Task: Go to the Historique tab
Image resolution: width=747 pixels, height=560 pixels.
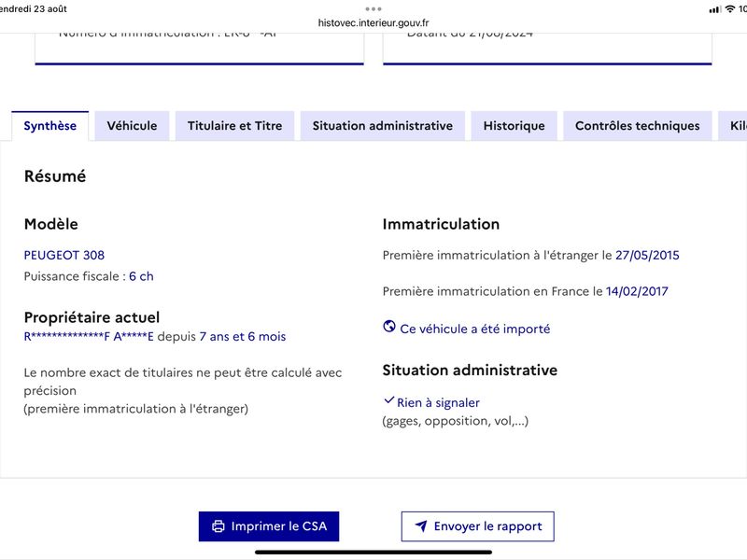Action: [514, 126]
